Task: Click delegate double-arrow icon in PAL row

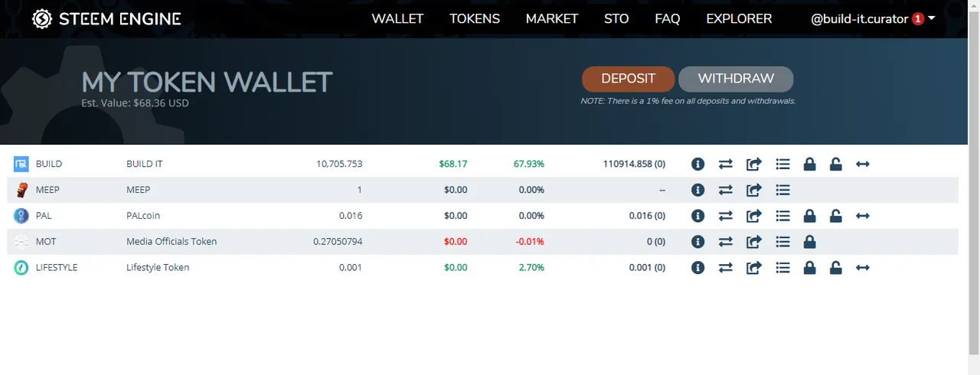Action: tap(863, 216)
